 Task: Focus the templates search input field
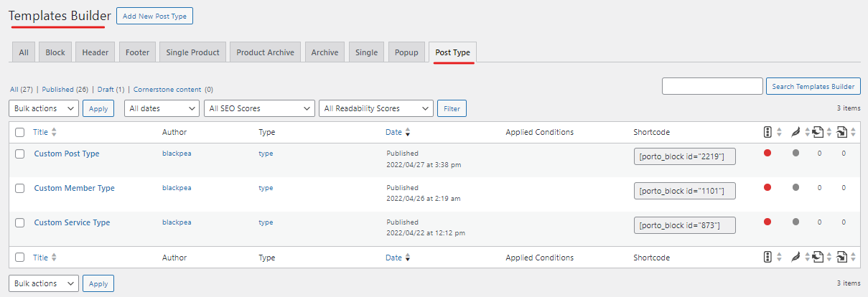tap(712, 86)
